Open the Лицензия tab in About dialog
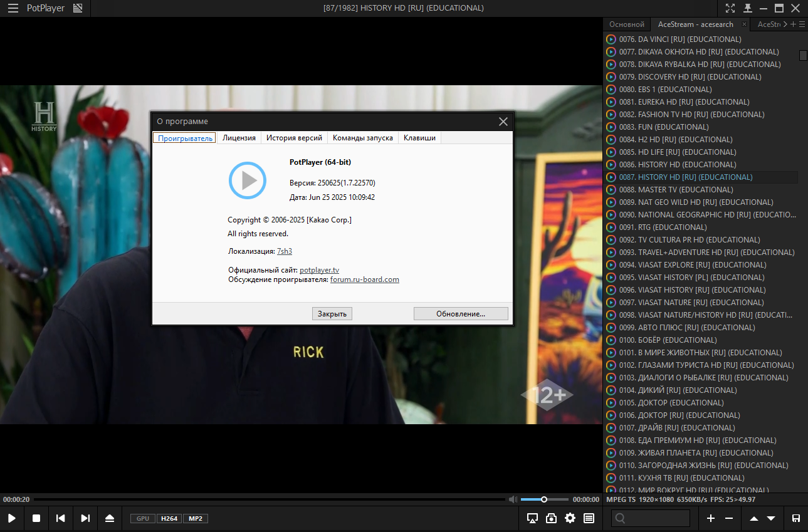Screen dimensions: 808x532 click(x=239, y=138)
